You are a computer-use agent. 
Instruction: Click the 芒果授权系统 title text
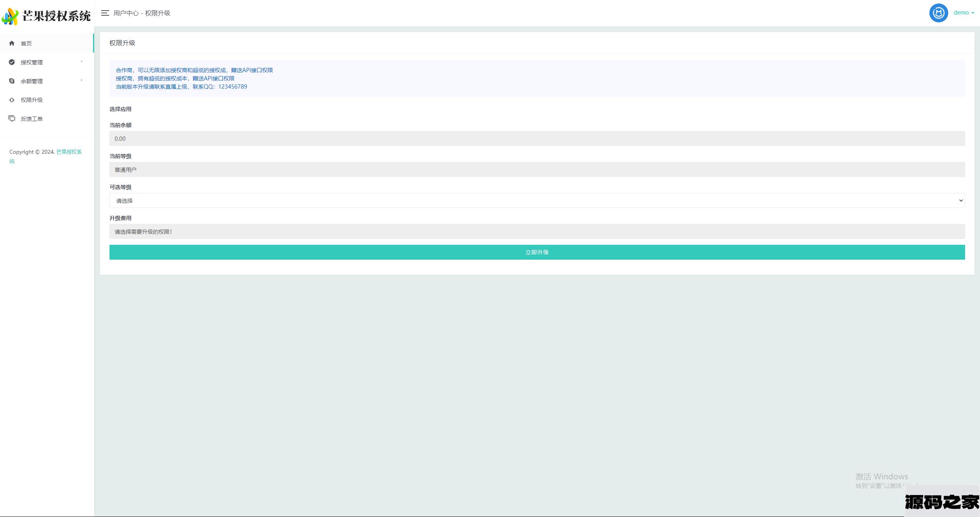pos(57,16)
